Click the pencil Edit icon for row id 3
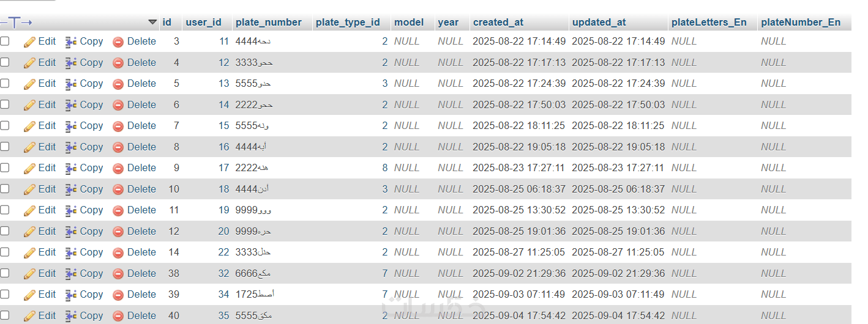The width and height of the screenshot is (868, 324). point(29,42)
